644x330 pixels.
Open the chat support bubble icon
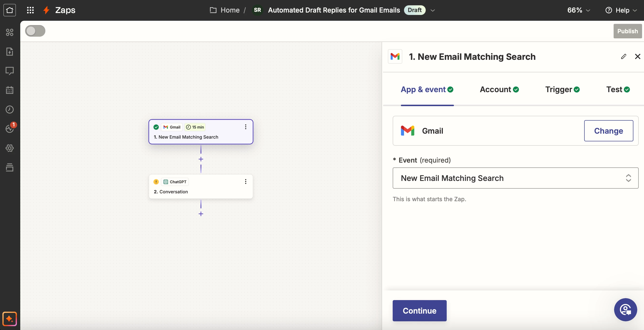click(x=625, y=309)
